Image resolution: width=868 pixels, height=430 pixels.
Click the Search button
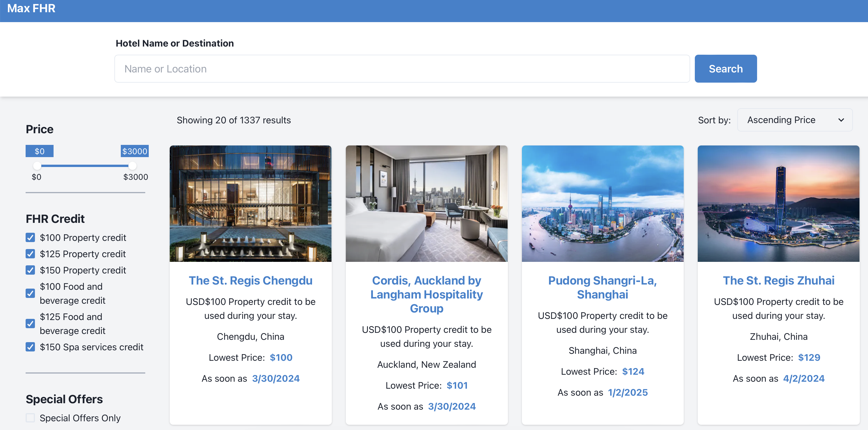[725, 69]
